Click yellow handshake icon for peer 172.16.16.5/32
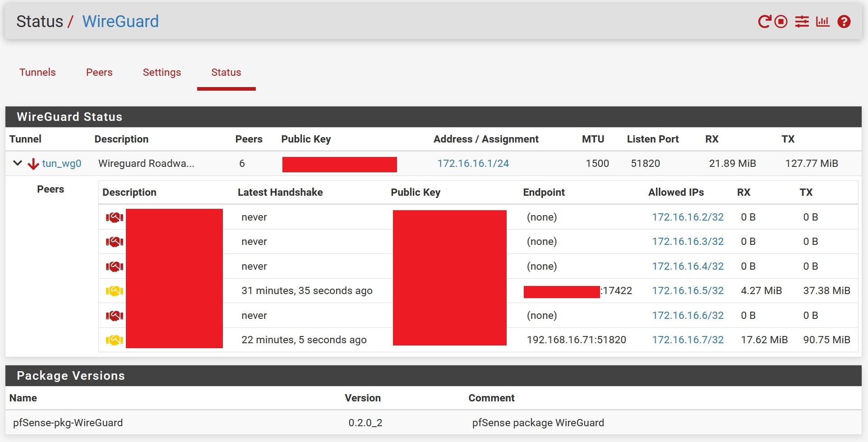 (x=115, y=291)
